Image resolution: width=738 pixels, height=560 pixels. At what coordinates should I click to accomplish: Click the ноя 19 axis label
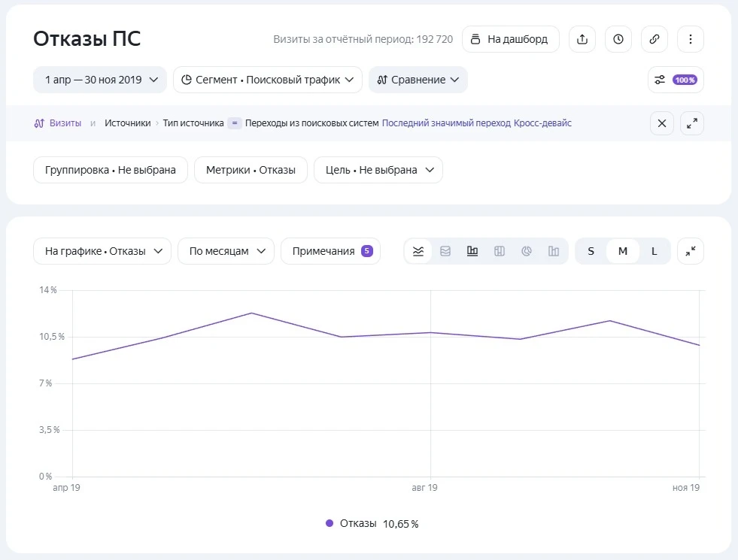686,488
